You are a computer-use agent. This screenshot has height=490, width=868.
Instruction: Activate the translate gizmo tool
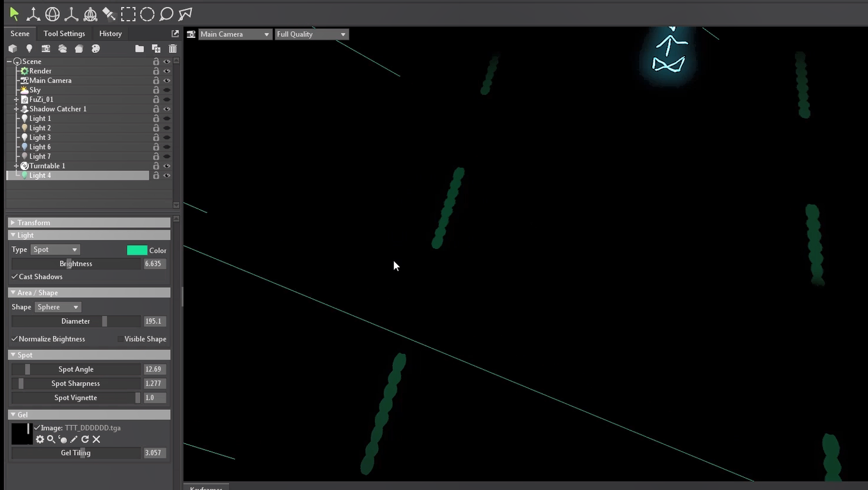pyautogui.click(x=33, y=13)
